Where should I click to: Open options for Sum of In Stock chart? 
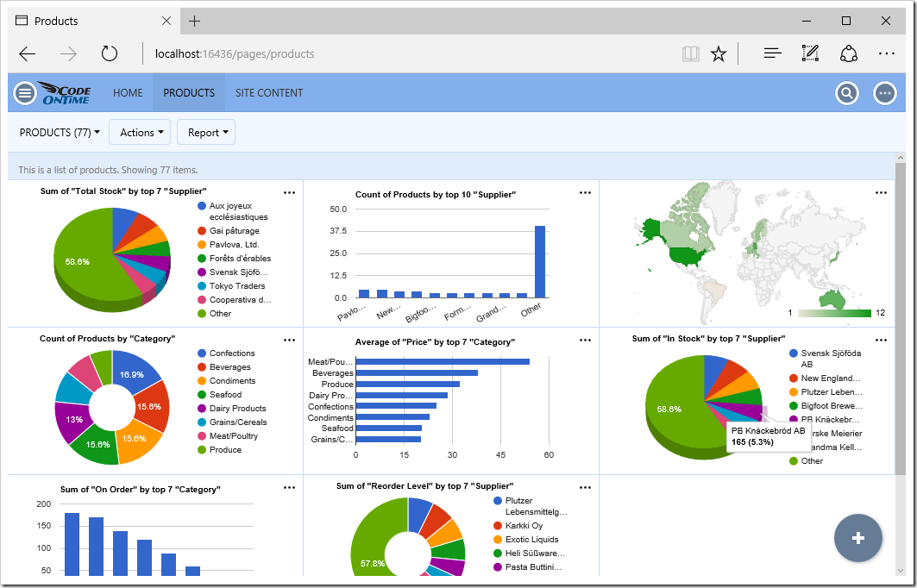tap(881, 341)
